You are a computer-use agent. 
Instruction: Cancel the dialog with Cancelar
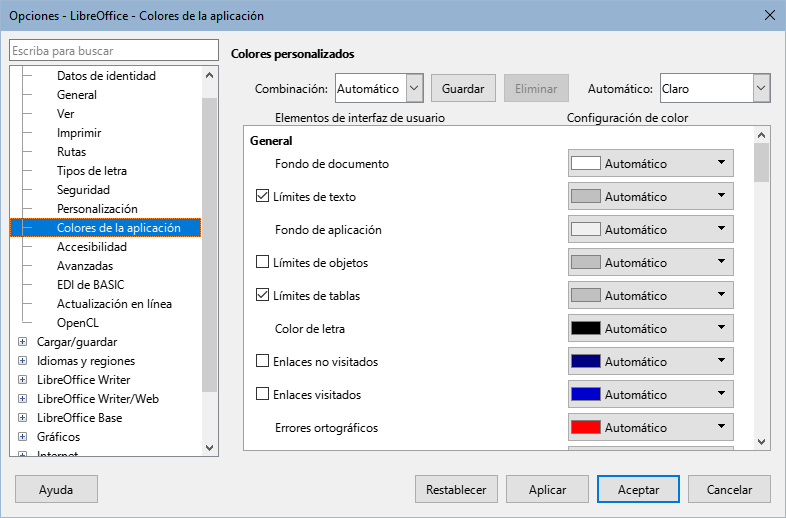pyautogui.click(x=729, y=489)
